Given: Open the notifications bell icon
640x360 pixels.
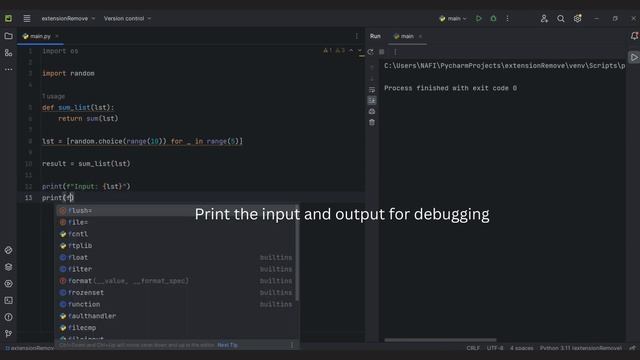Looking at the screenshot, I should click(634, 36).
